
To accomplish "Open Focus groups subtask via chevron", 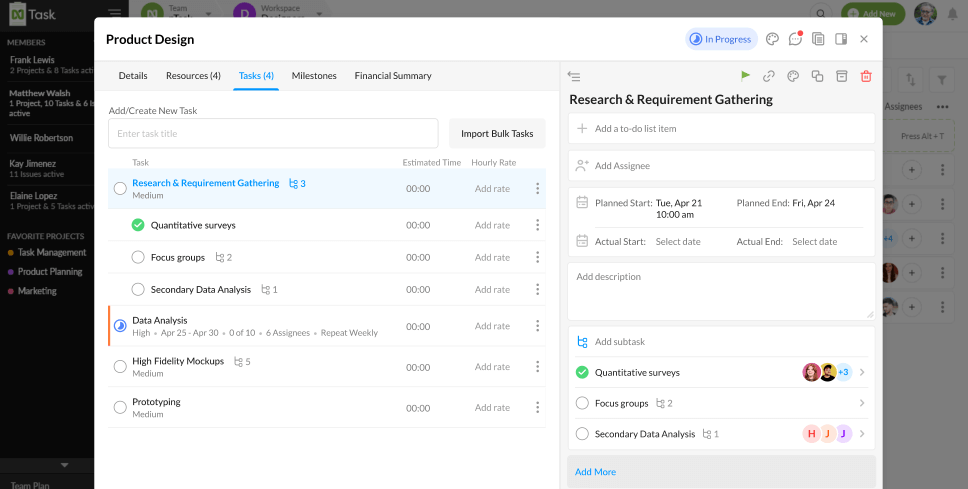I will pos(862,403).
